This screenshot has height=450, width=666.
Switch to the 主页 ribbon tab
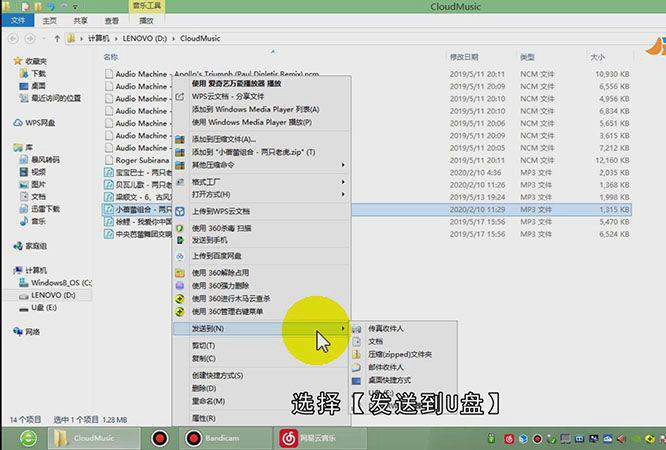tap(49, 20)
